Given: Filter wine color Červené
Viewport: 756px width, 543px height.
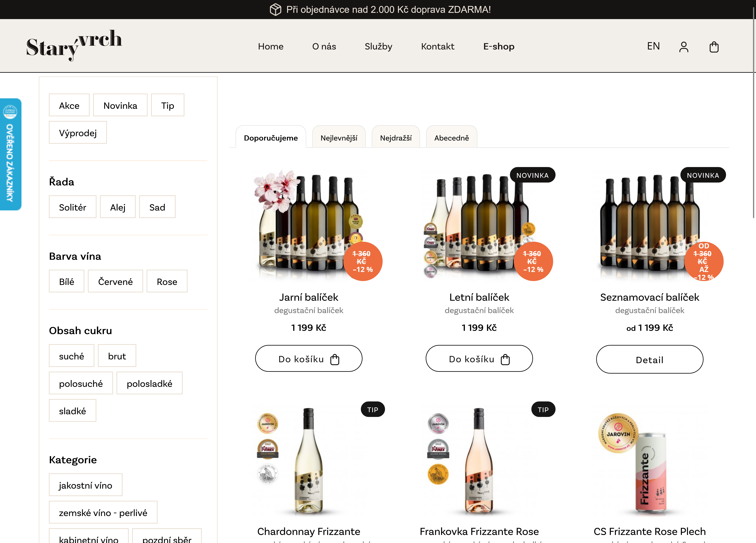Looking at the screenshot, I should [115, 281].
